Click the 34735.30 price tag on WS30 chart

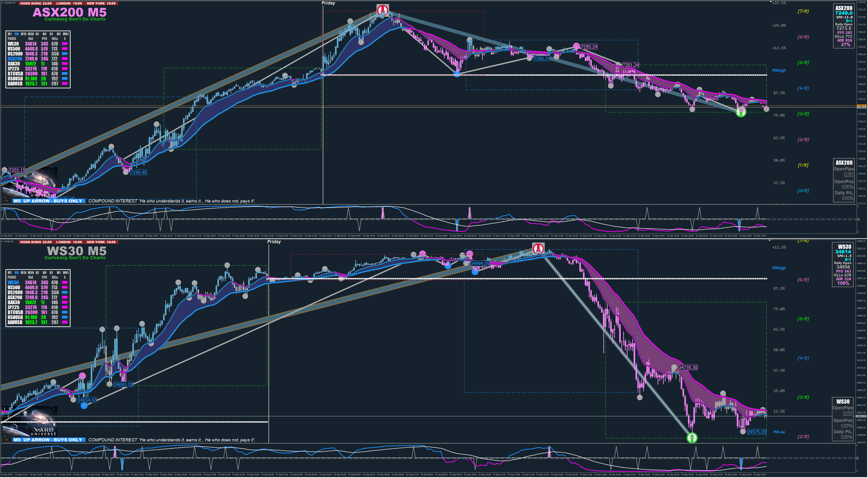point(688,367)
